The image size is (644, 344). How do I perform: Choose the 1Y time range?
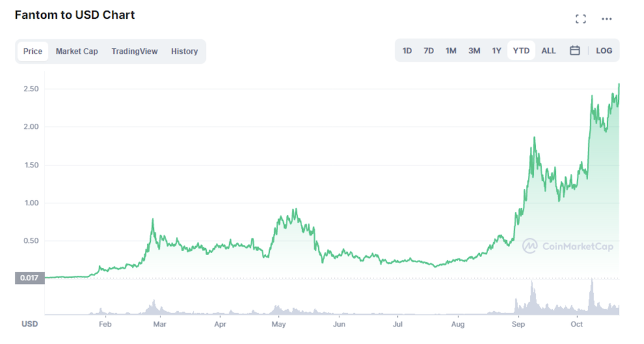click(497, 50)
